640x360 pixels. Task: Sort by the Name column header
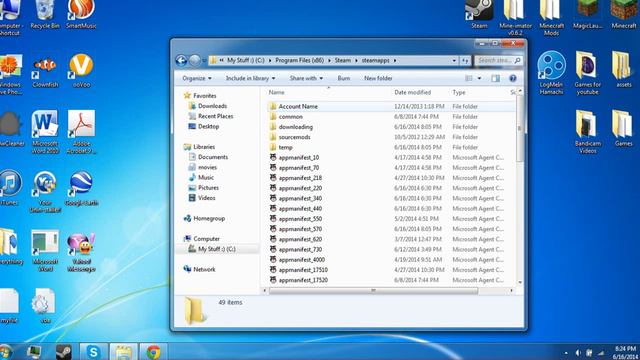276,93
